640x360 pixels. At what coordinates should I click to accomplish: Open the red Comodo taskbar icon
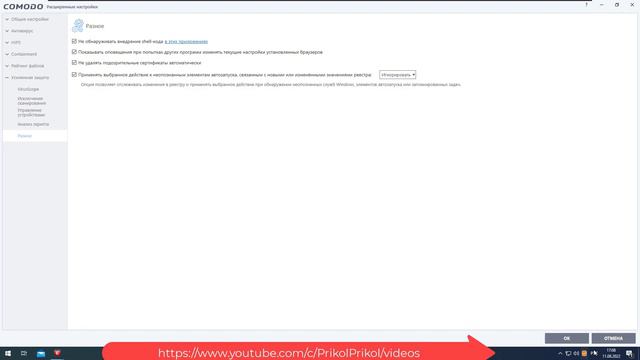(x=57, y=353)
